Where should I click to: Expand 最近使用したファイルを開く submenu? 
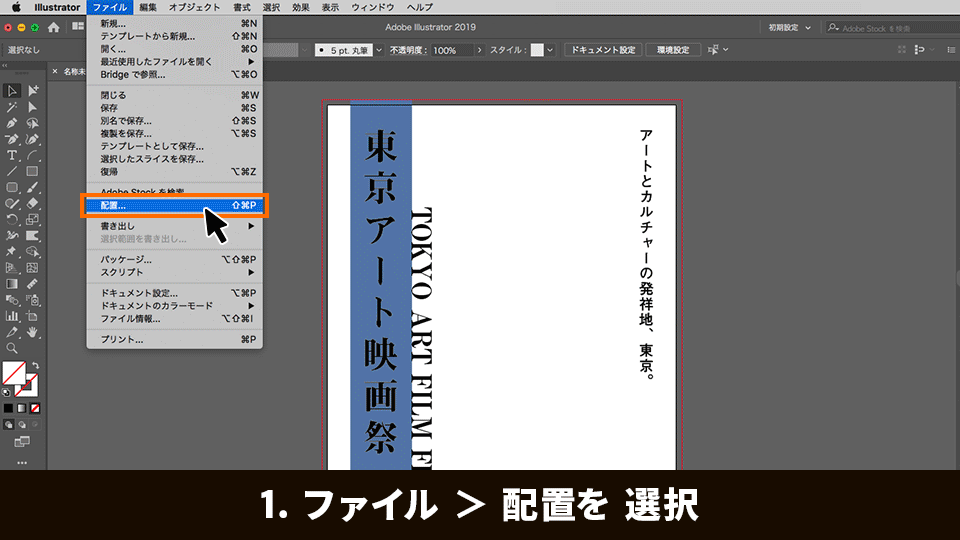(174, 62)
